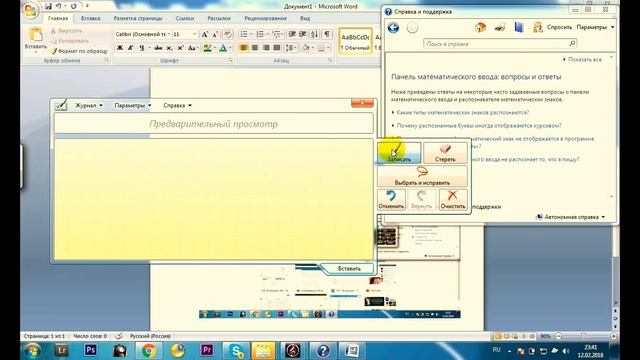640x360 pixels.
Task: Open Skype from the taskbar
Action: point(236,350)
